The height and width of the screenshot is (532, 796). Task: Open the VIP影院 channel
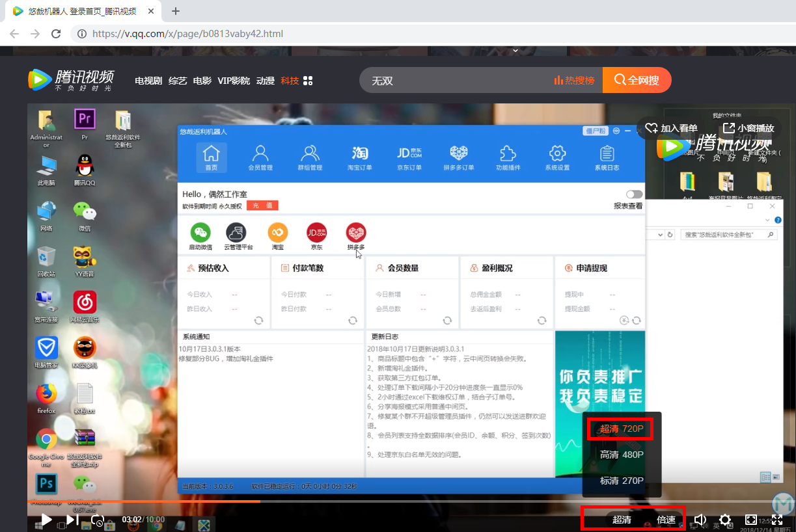coord(234,81)
